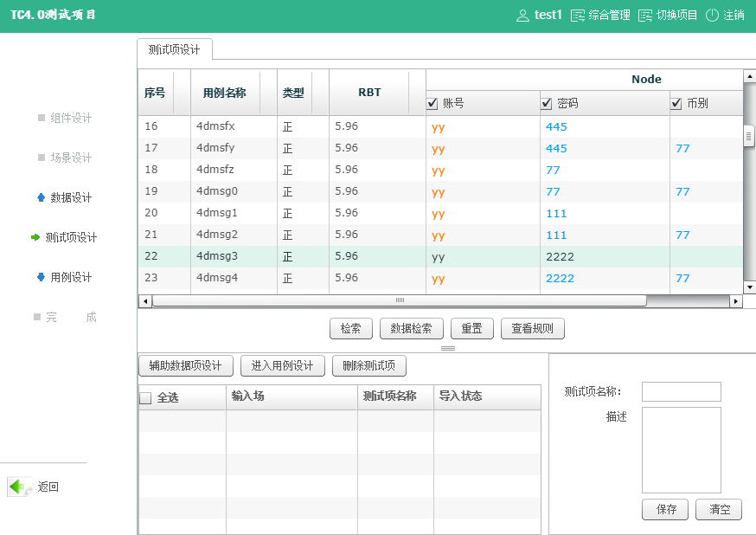
Task: Click the 描述 text area
Action: [682, 450]
